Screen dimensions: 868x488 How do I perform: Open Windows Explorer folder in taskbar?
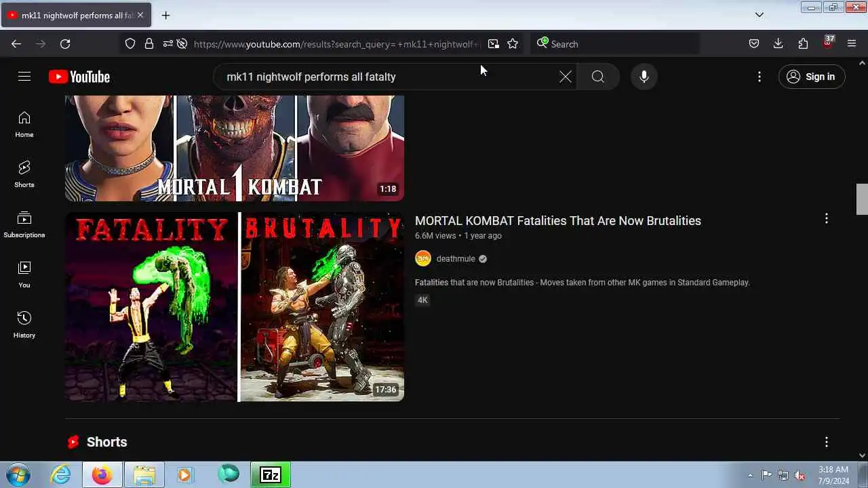pos(144,474)
